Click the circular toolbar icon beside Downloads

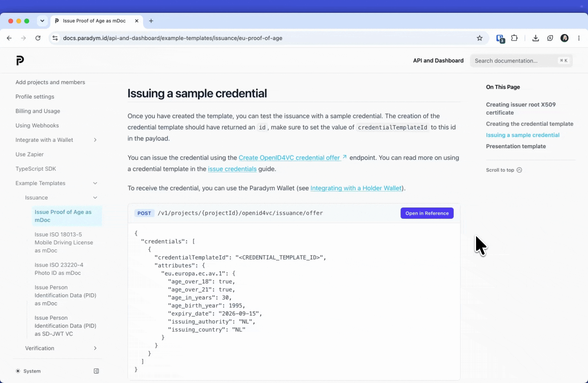550,38
